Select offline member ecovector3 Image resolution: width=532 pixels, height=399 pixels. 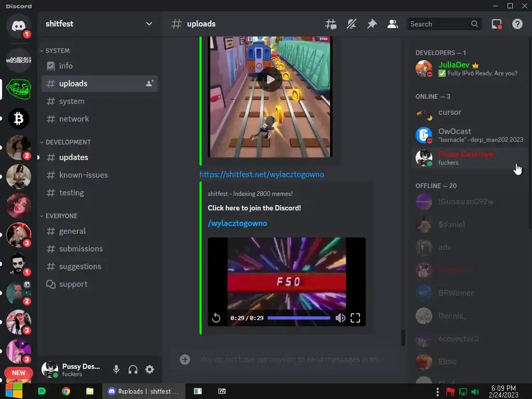coord(469,339)
